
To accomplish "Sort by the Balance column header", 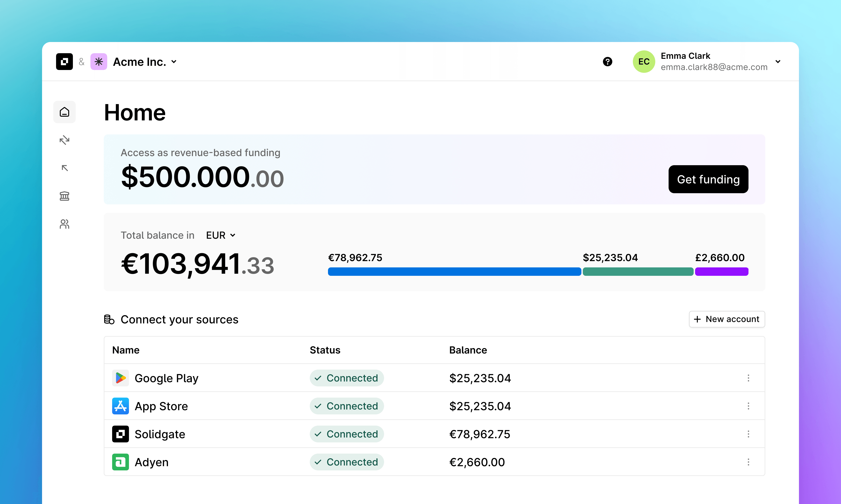I will 468,350.
